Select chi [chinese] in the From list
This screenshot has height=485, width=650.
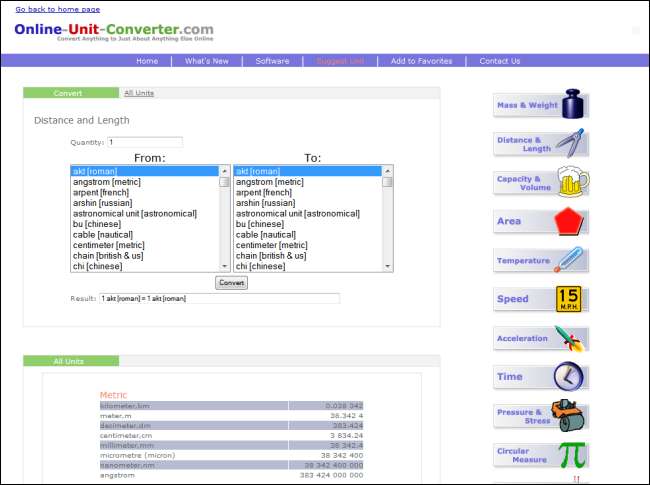tap(145, 267)
